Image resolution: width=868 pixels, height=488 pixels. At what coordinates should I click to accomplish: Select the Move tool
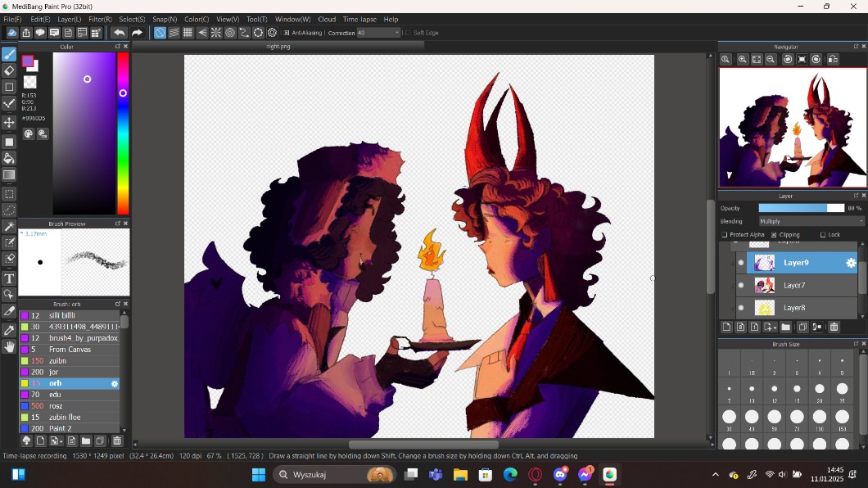click(9, 122)
